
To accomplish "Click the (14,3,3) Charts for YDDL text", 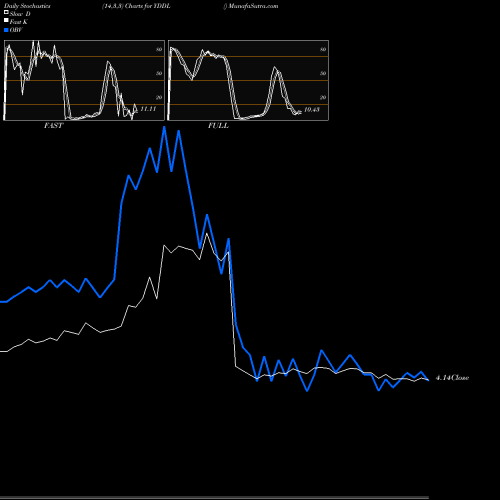I will pos(136,6).
